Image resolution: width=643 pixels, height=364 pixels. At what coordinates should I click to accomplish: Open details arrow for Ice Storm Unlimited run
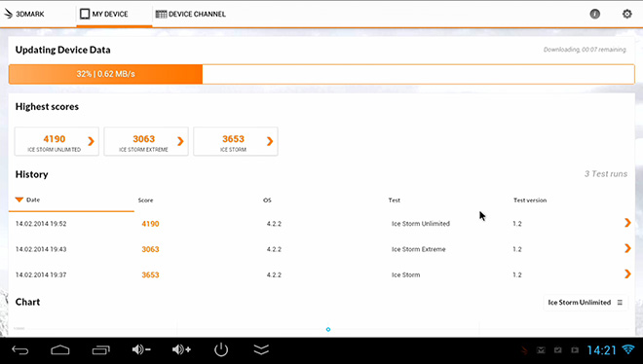coord(627,223)
